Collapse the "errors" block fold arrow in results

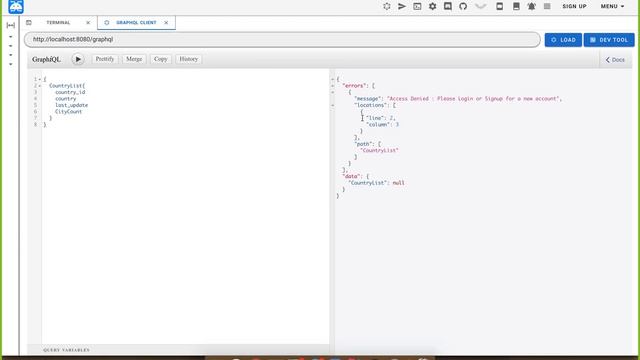point(332,86)
